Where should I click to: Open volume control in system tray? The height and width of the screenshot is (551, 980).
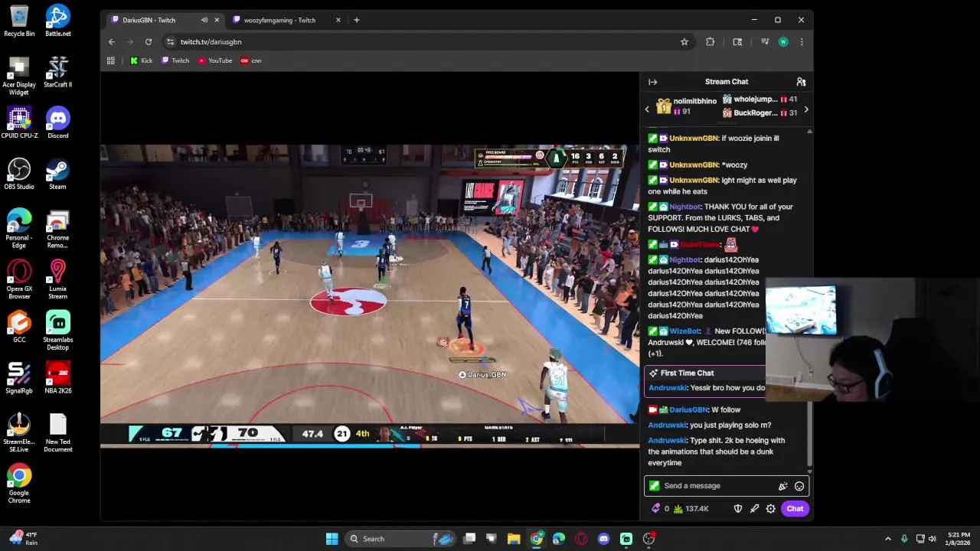(x=933, y=539)
